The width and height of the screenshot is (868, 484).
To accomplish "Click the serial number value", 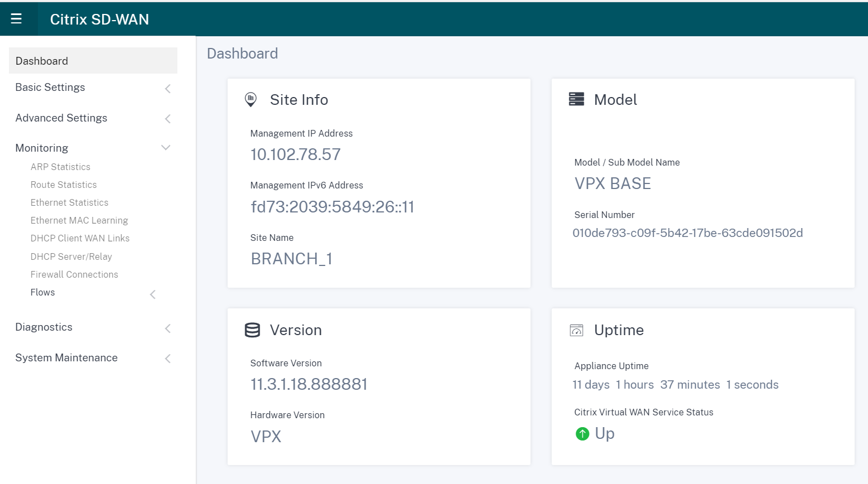I will click(688, 233).
